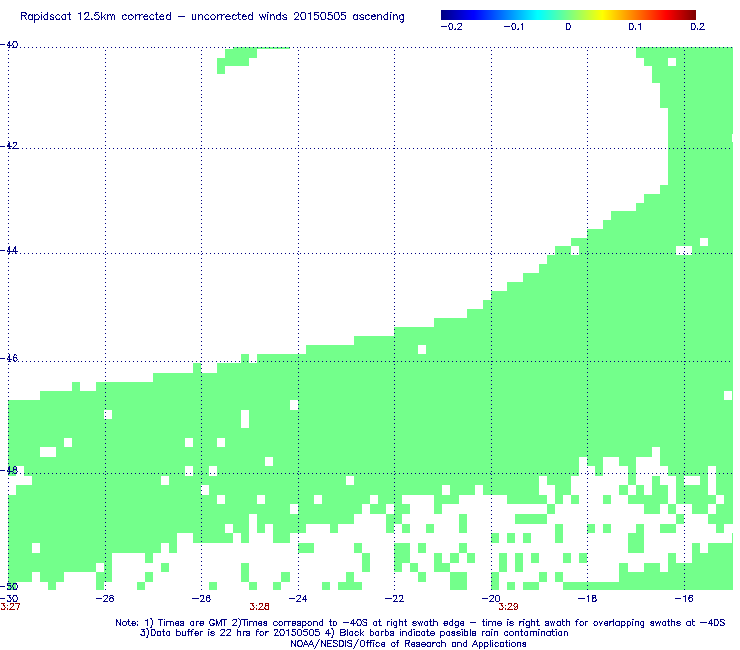
Task: Click the -24 longitude axis label
Action: [298, 599]
